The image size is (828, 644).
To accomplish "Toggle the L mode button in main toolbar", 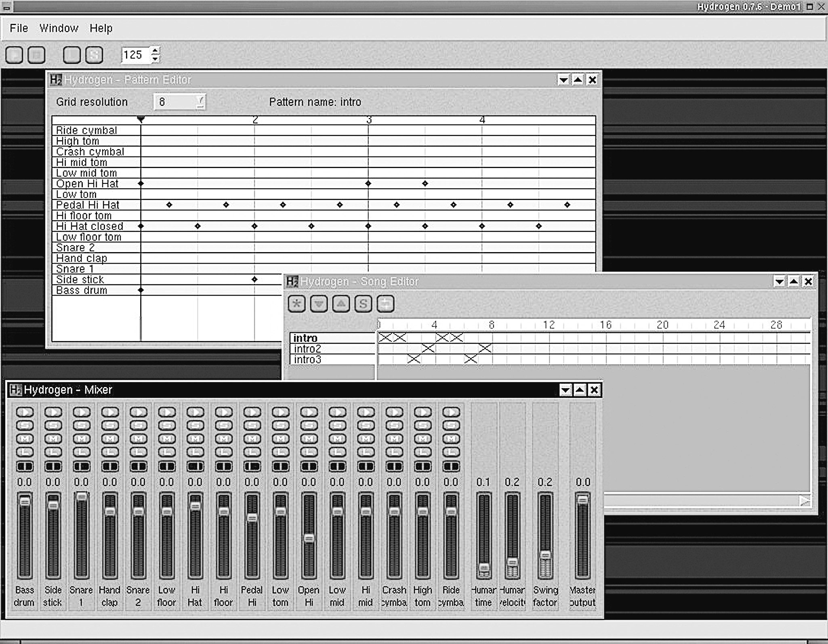I will [x=72, y=55].
